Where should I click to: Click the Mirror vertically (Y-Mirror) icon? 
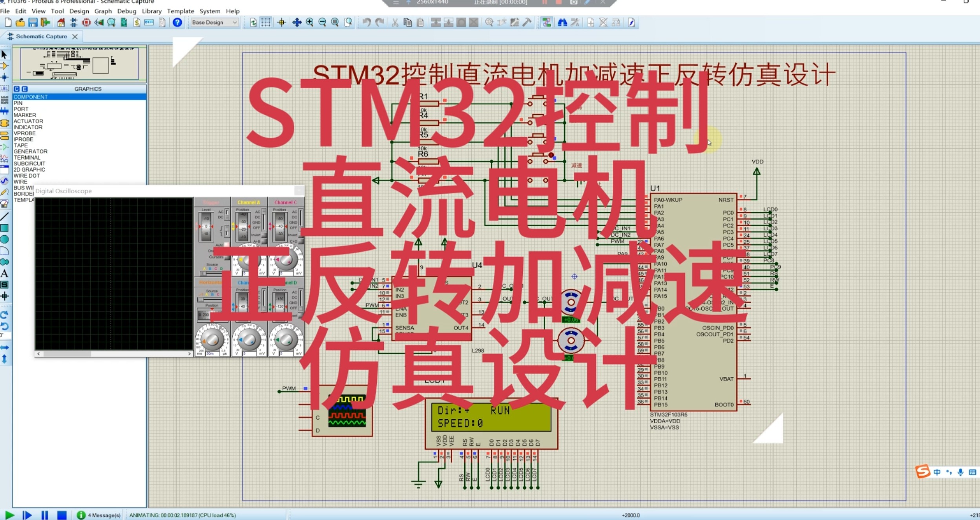(x=4, y=359)
